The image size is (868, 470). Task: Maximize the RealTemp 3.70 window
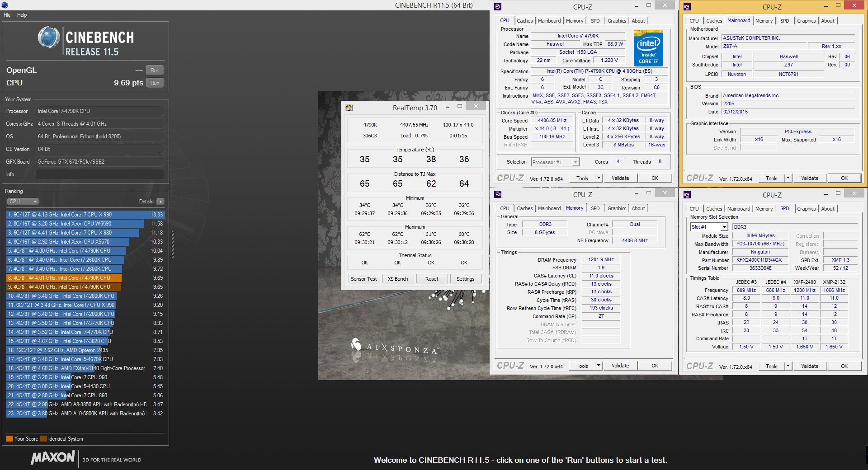point(460,106)
